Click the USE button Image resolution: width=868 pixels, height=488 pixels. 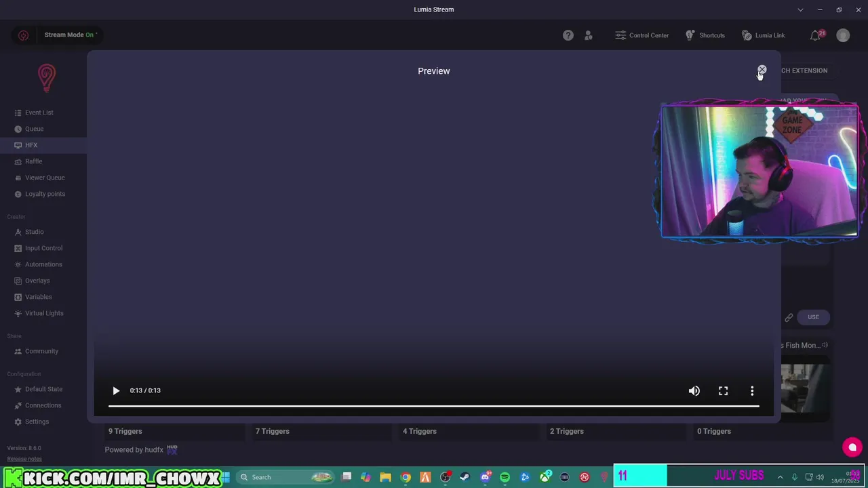pyautogui.click(x=813, y=317)
